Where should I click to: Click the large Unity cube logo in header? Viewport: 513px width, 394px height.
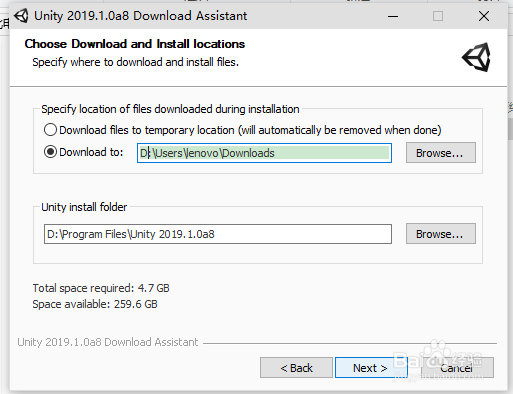click(476, 57)
